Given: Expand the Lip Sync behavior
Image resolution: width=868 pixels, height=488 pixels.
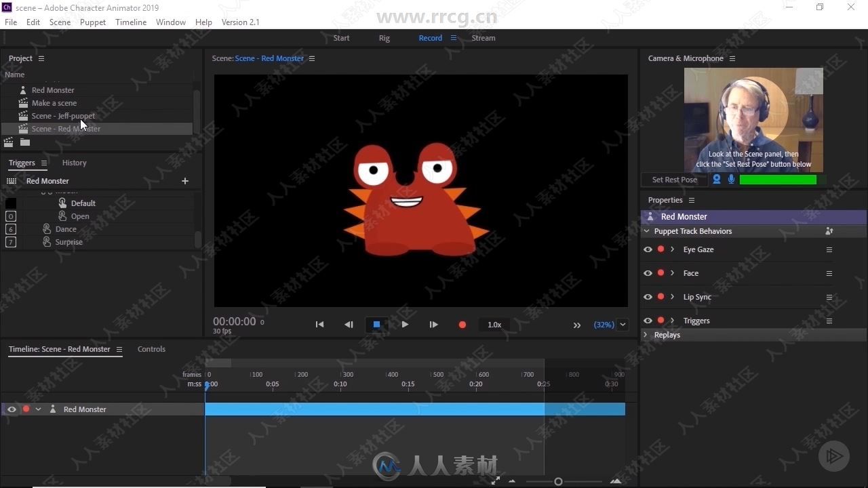Looking at the screenshot, I should 672,297.
